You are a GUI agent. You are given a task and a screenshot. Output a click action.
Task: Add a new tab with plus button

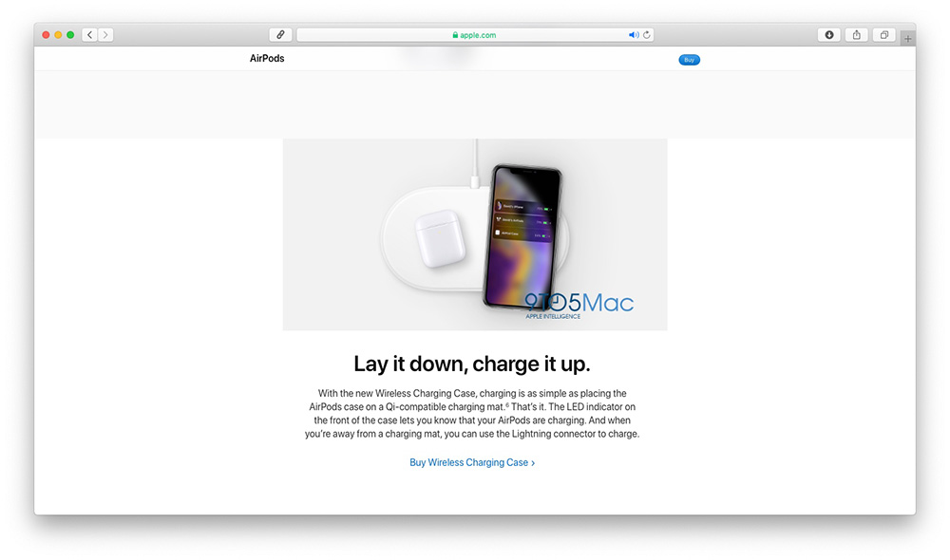tap(907, 39)
